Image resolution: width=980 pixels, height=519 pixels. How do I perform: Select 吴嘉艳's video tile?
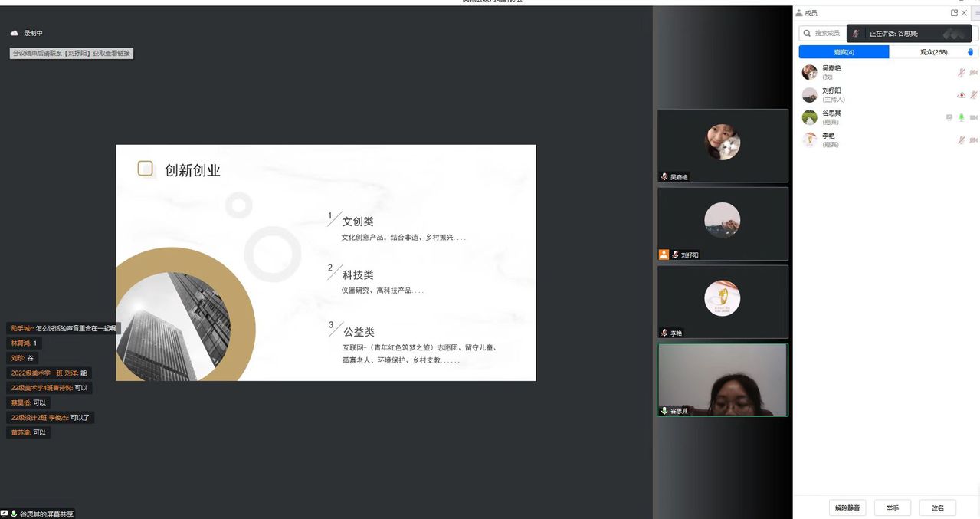pyautogui.click(x=723, y=146)
